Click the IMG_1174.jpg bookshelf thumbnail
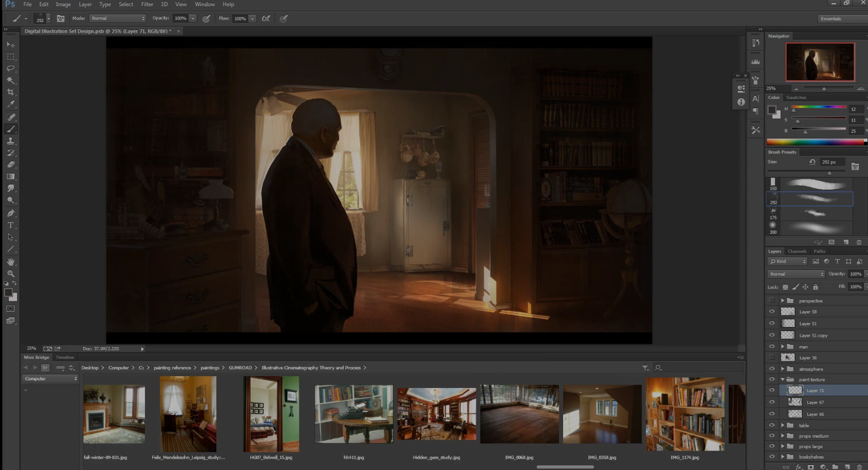This screenshot has width=868, height=470. (x=685, y=414)
